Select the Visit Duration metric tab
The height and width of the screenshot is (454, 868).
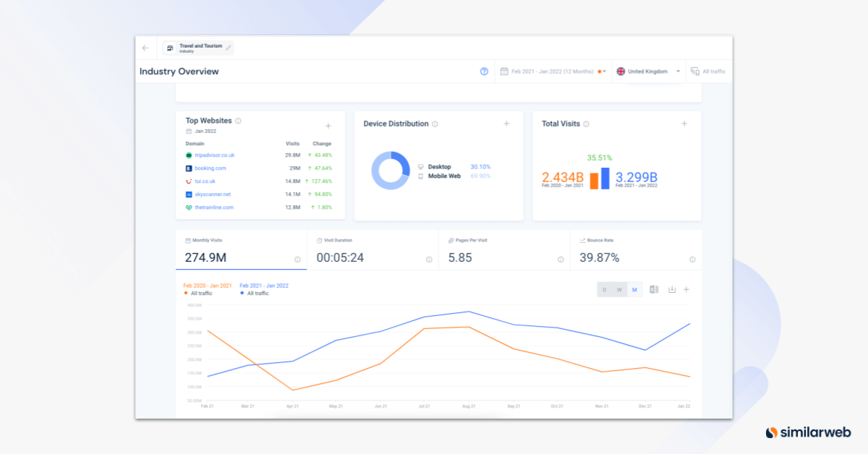[373, 250]
